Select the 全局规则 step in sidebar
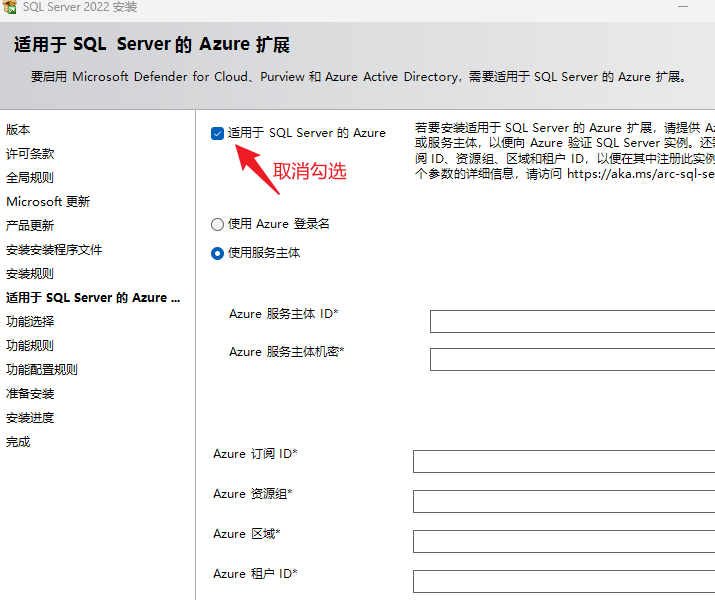715x600 pixels. 30,177
